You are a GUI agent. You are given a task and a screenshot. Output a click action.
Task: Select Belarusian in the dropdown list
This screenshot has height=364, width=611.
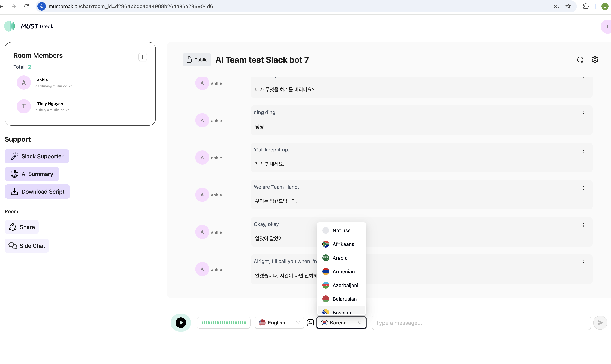pos(344,299)
